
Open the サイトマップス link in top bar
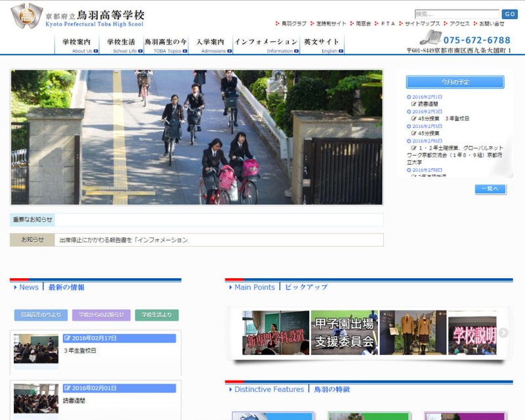point(422,24)
